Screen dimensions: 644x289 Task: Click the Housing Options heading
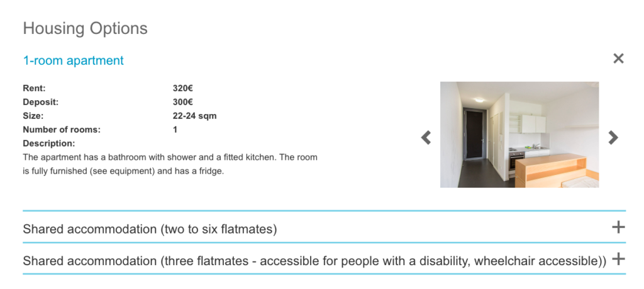85,28
